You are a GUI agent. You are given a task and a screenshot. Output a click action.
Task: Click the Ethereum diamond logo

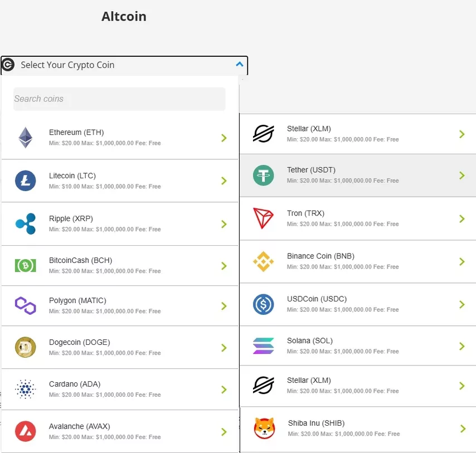click(x=26, y=138)
